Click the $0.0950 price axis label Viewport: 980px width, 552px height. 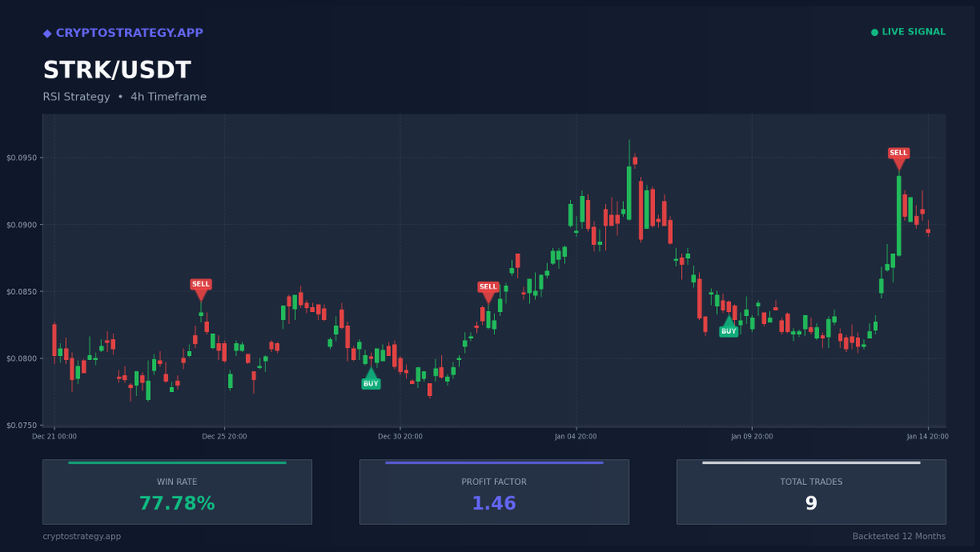pos(22,158)
